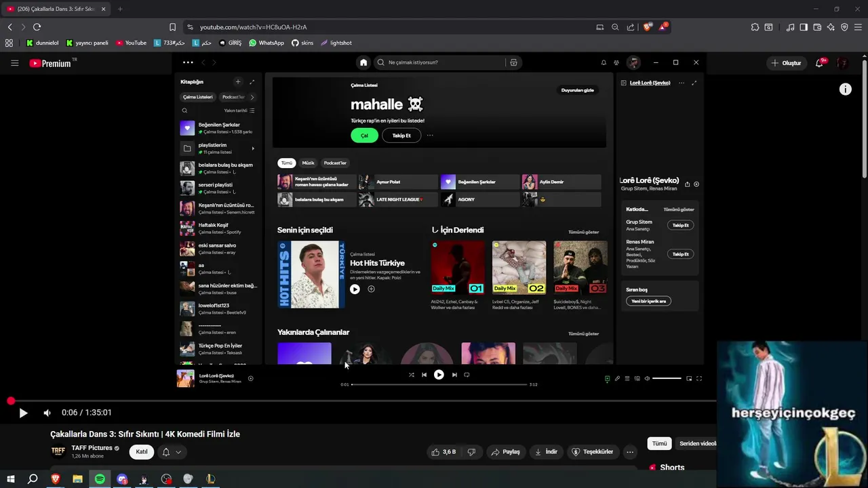The height and width of the screenshot is (488, 868).
Task: Toggle shuffle in Spotify player
Action: [x=411, y=375]
